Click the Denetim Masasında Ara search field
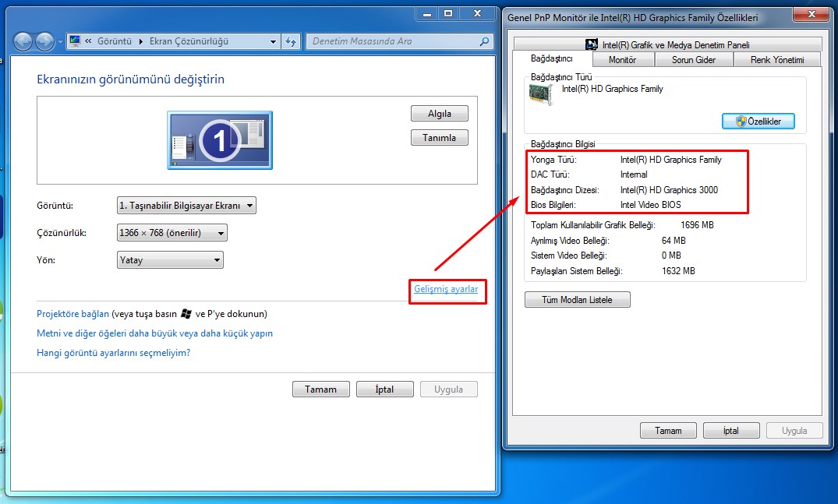Screen dimensions: 838x504 pos(398,41)
